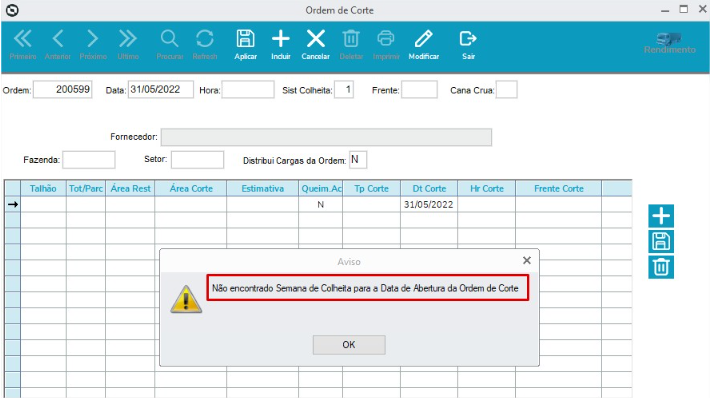
Task: Click the Ordem field with 200599
Action: [x=63, y=89]
